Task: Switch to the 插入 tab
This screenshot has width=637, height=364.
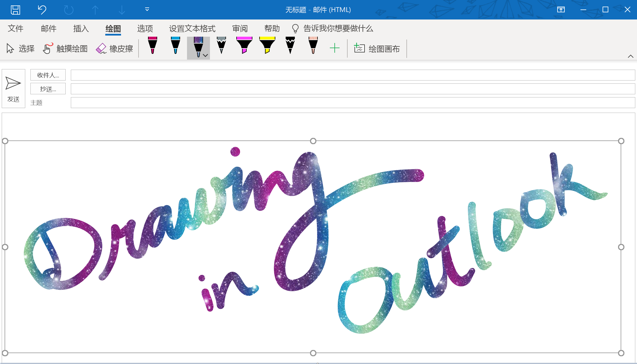Action: coord(81,28)
